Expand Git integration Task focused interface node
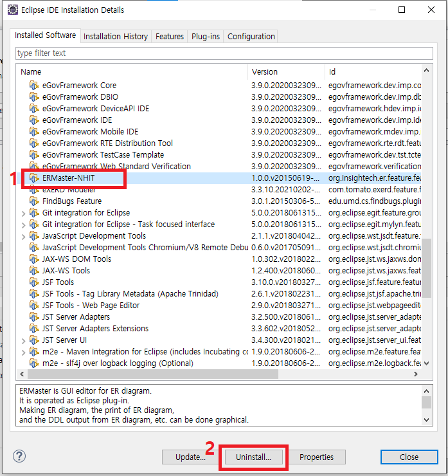The height and width of the screenshot is (476, 448). point(23,225)
